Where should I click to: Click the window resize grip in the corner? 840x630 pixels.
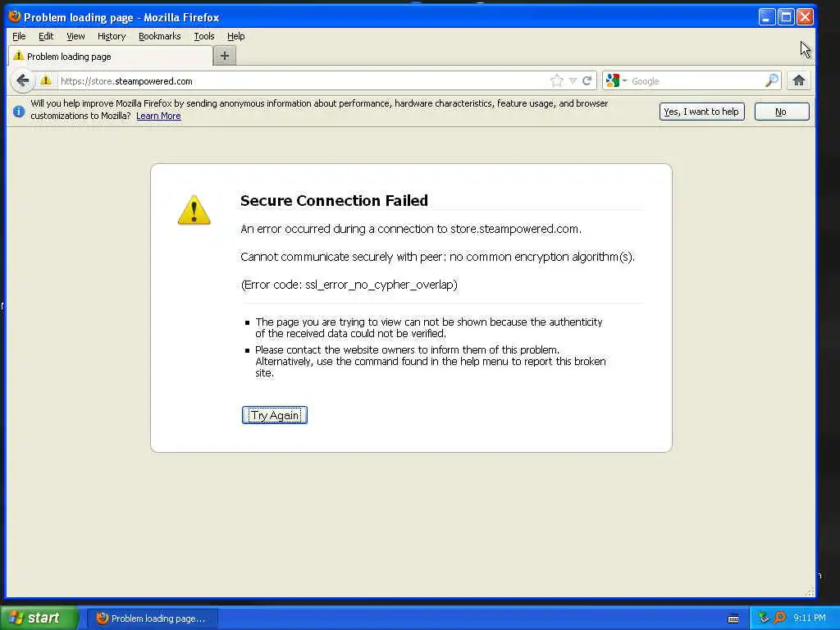(x=810, y=592)
